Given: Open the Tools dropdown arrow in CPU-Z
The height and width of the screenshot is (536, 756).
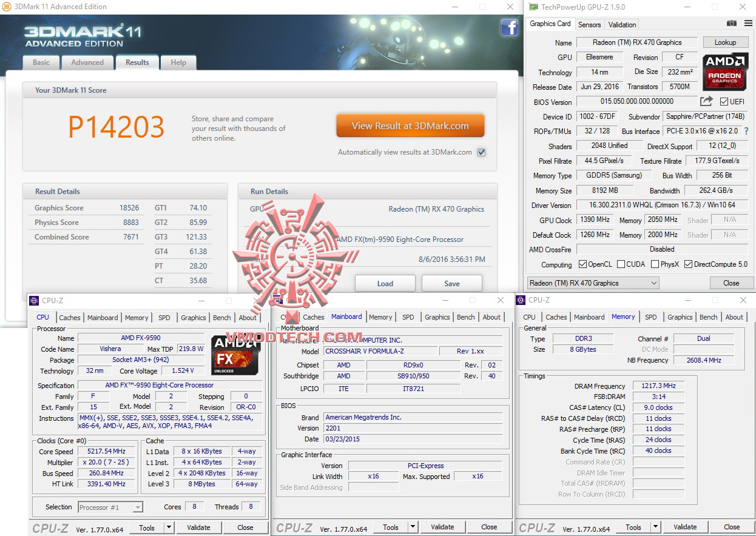Looking at the screenshot, I should [x=167, y=527].
